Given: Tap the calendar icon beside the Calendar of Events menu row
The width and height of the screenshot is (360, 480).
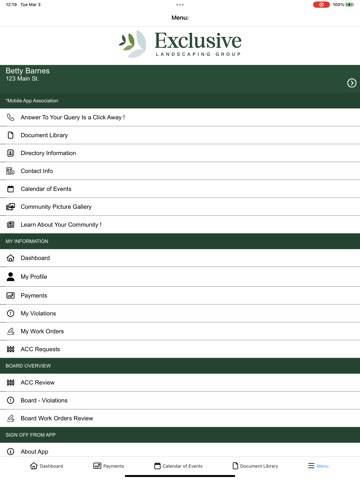Looking at the screenshot, I should [11, 189].
